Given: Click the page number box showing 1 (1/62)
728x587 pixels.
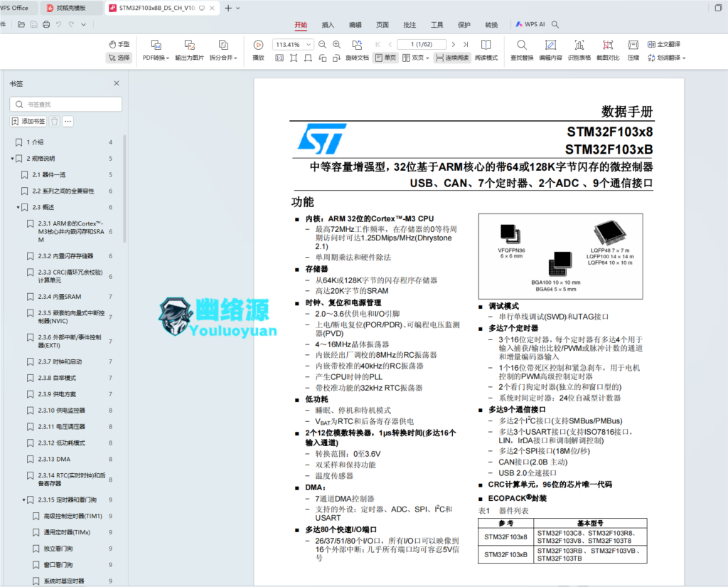Looking at the screenshot, I should pos(422,45).
